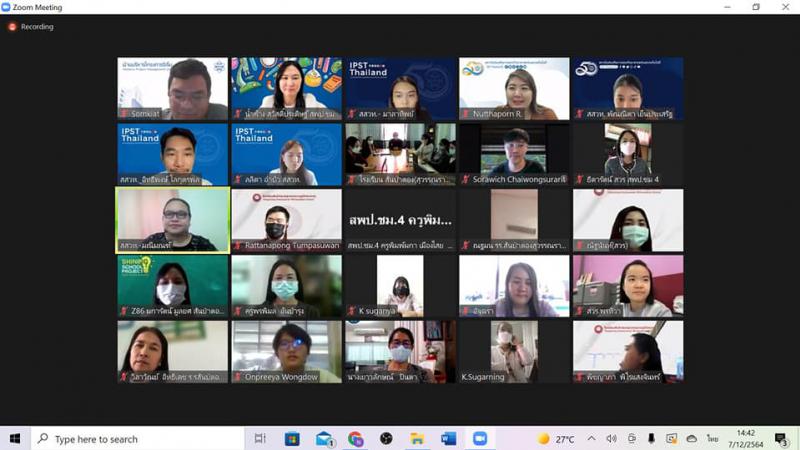Viewport: 800px width, 450px height.
Task: Open the Mail app on the taskbar
Action: [324, 439]
